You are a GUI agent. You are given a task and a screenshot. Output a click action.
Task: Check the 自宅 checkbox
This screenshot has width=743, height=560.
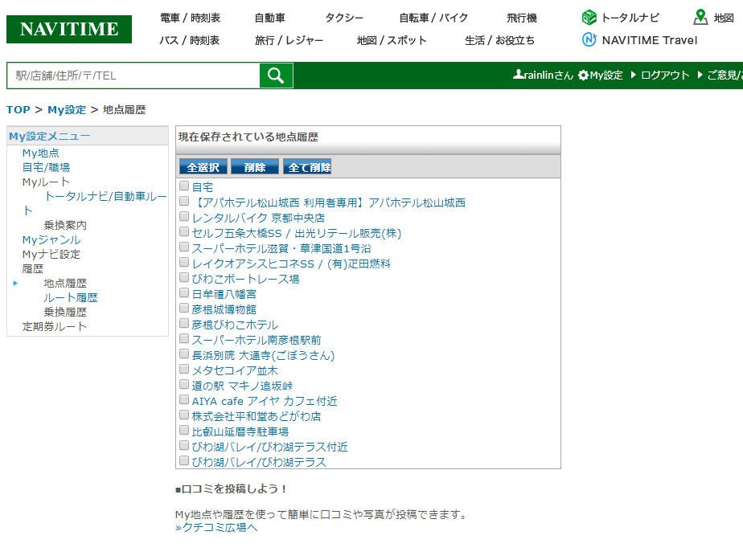pyautogui.click(x=184, y=186)
